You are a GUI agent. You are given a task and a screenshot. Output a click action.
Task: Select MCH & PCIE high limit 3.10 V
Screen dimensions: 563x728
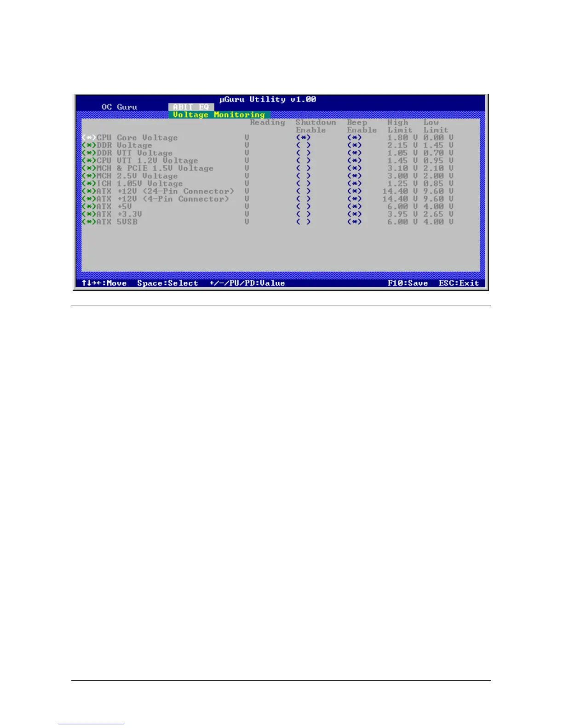click(x=402, y=168)
